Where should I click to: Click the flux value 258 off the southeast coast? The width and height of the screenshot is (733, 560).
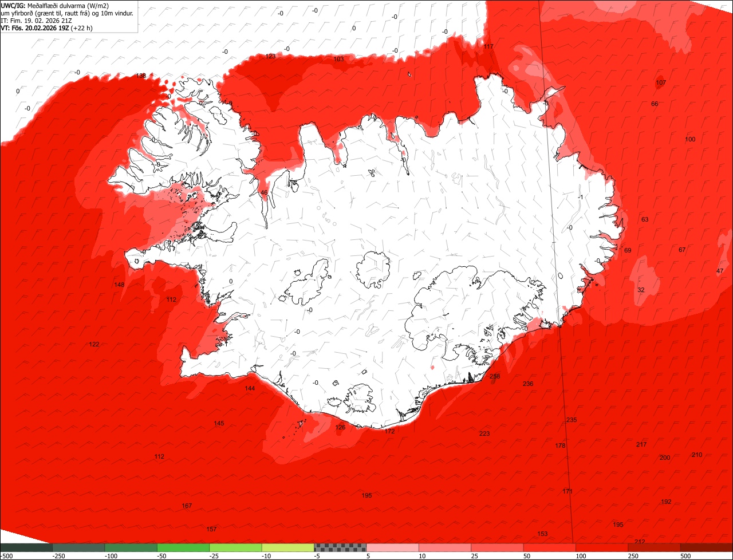(495, 376)
